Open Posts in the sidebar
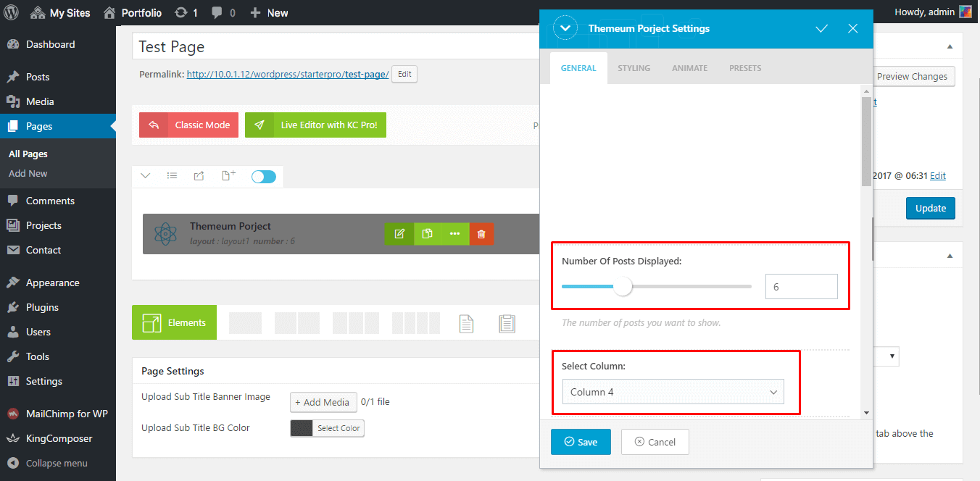This screenshot has height=481, width=980. coord(58,77)
